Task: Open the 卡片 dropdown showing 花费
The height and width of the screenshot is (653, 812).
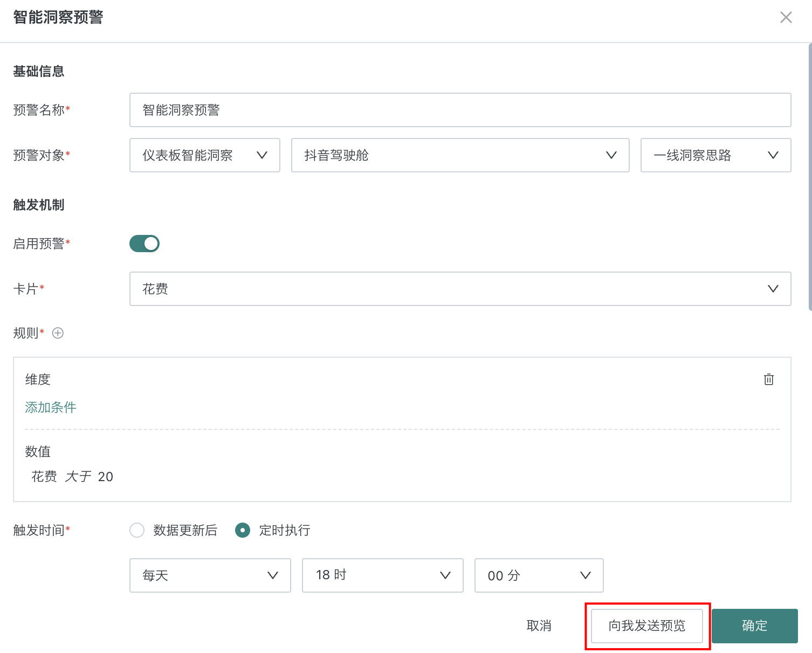Action: [460, 289]
